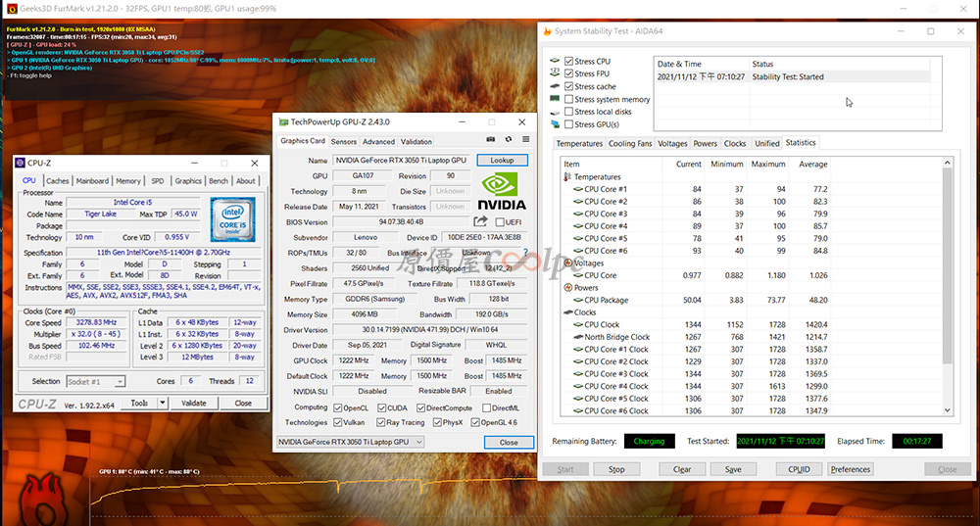The height and width of the screenshot is (526, 980).
Task: Click the Stress local disks drive icon
Action: (555, 112)
